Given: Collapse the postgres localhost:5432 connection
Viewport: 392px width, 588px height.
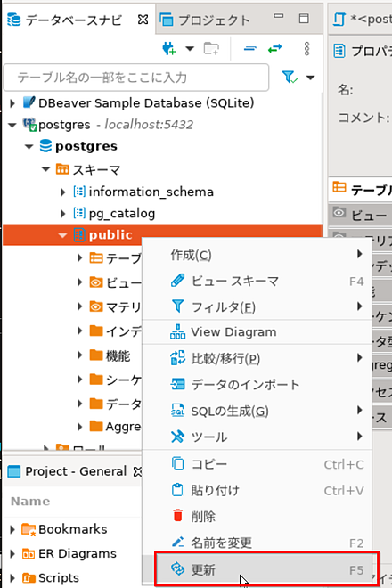Looking at the screenshot, I should (12, 125).
